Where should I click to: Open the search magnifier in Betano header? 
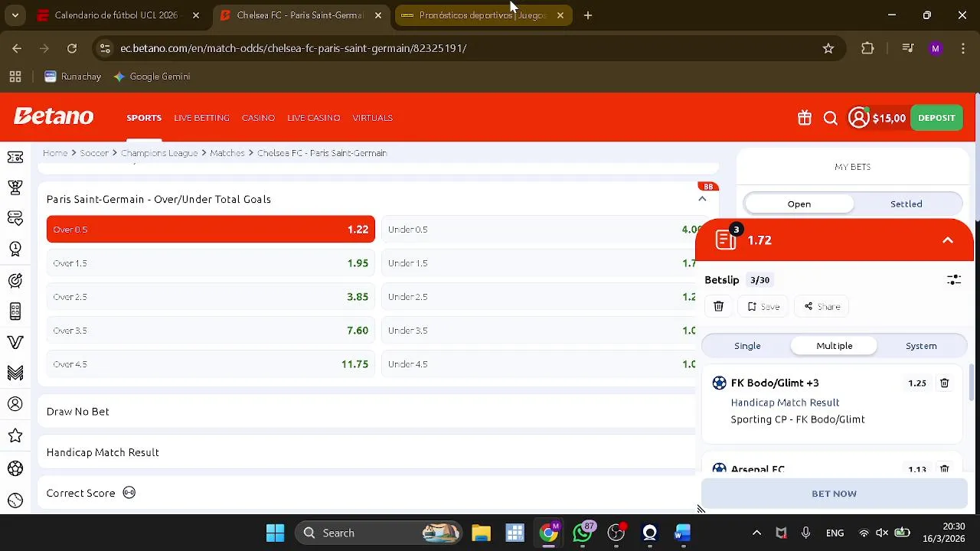(831, 118)
